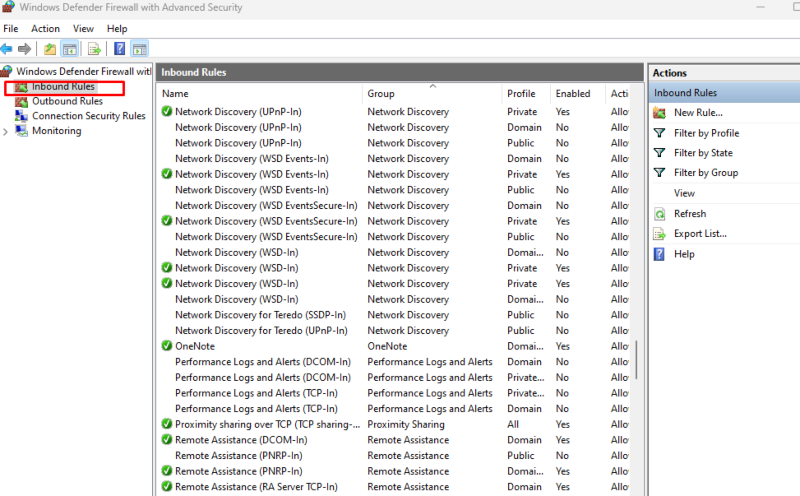Click Filter by State action
The height and width of the screenshot is (496, 800).
[703, 153]
